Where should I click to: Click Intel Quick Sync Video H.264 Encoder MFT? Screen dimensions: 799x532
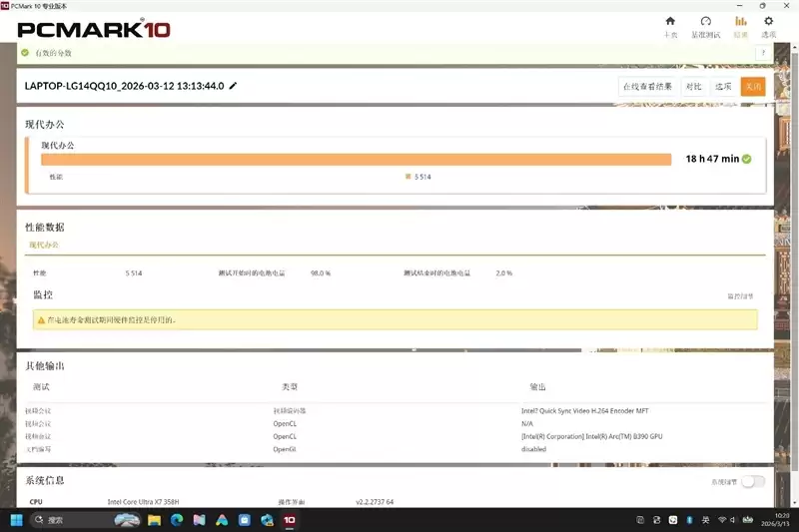(x=585, y=411)
